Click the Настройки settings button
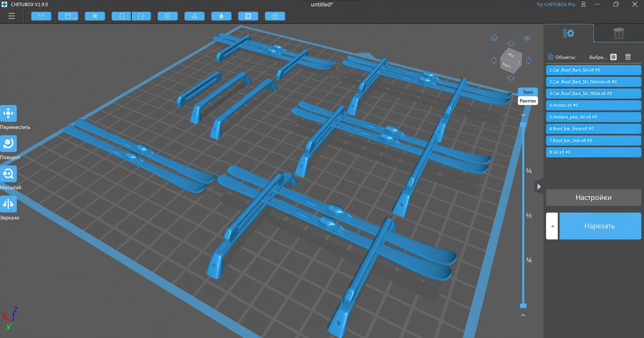 click(x=593, y=198)
